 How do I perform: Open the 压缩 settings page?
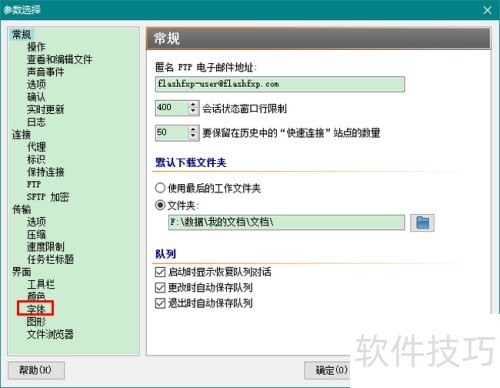[36, 234]
